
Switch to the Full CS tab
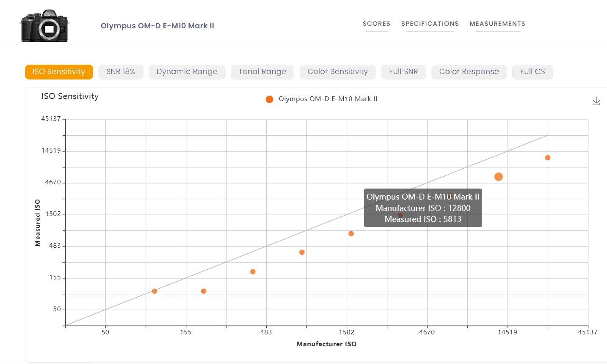[x=533, y=72]
